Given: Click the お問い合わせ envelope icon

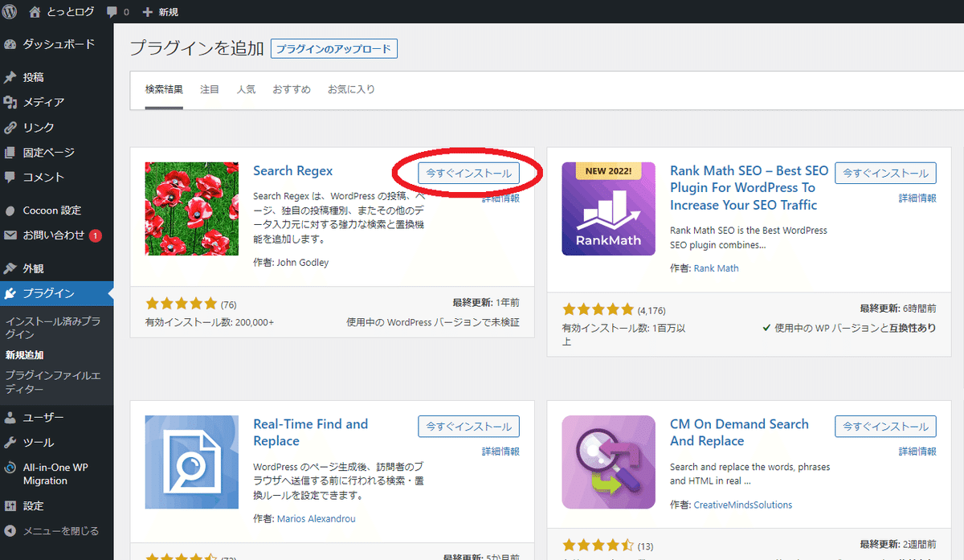Looking at the screenshot, I should [10, 235].
